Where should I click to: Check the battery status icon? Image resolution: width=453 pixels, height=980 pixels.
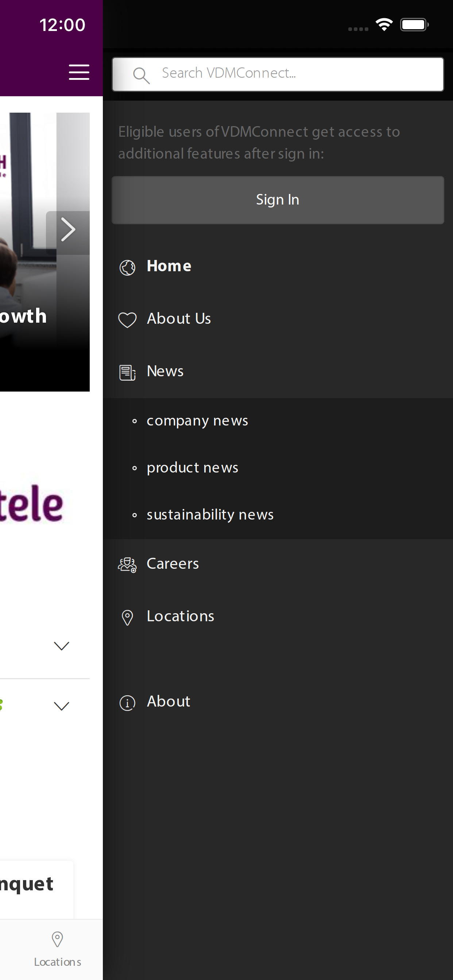click(414, 25)
